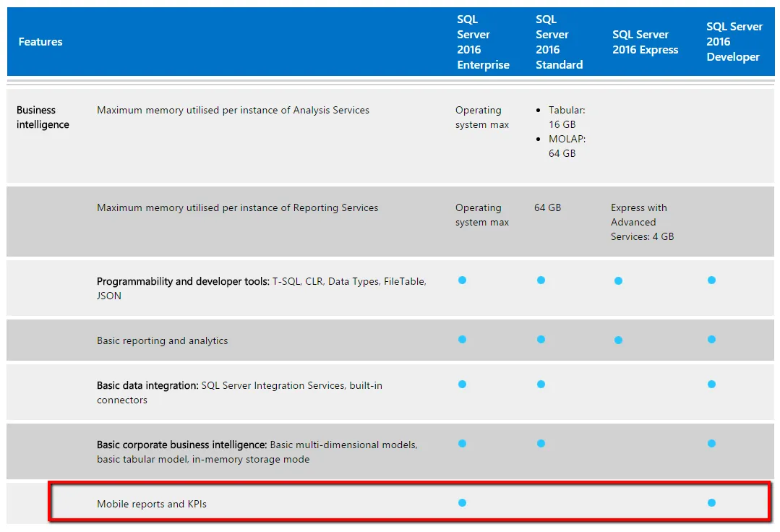Viewport: 780px width, 532px height.
Task: Click the 64 GB Standard Reporting Services value
Action: point(547,207)
